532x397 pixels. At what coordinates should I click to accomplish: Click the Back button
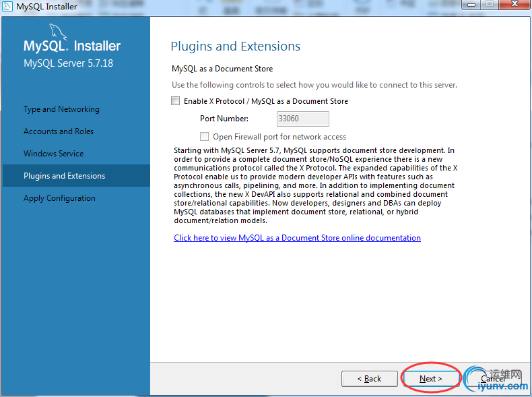370,379
